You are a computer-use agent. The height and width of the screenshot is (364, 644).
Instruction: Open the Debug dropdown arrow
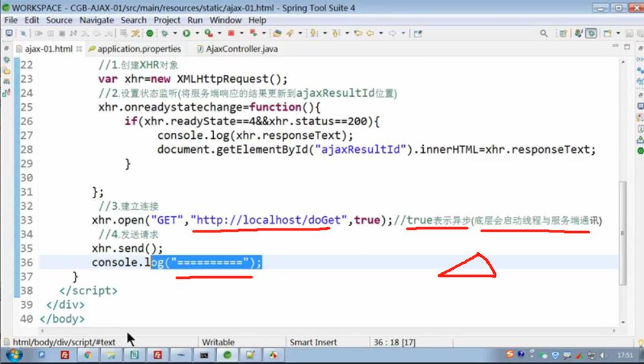tap(175, 34)
